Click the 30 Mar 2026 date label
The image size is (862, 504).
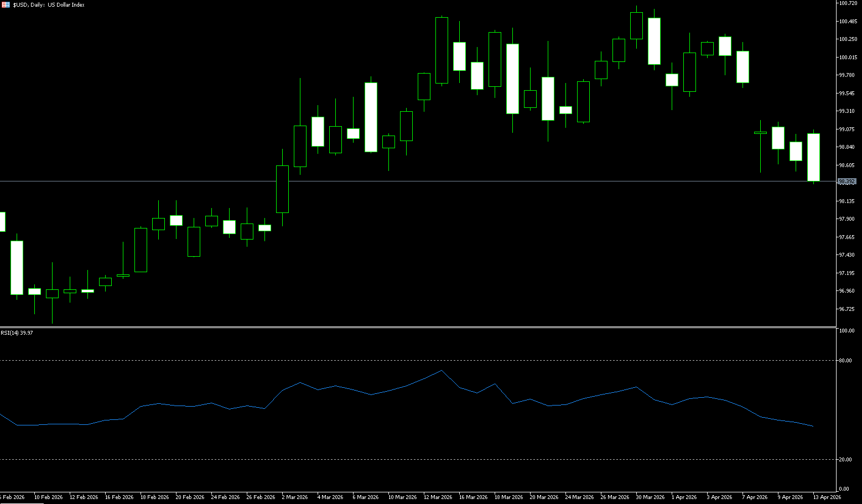coord(650,497)
